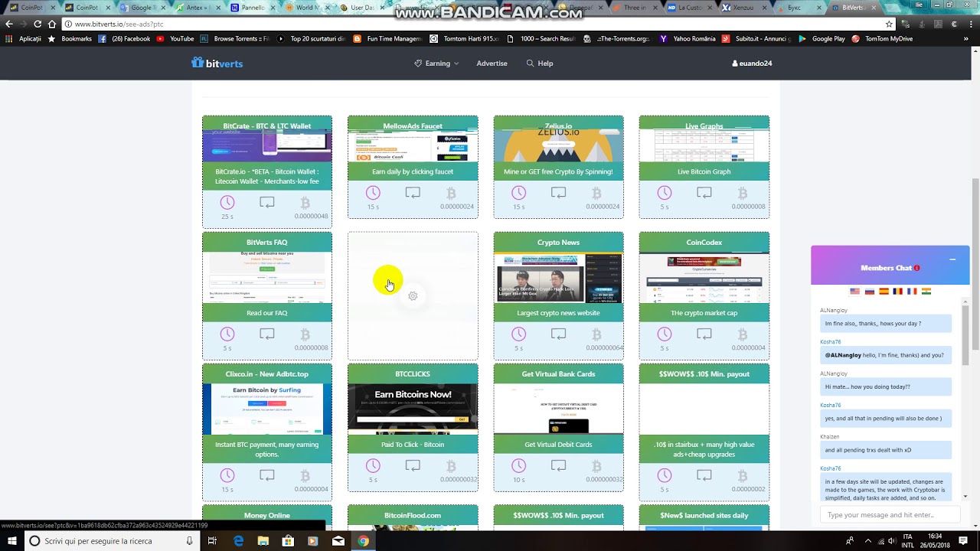The image size is (980, 551).
Task: Click the taskbar volume icon
Action: coord(891,541)
